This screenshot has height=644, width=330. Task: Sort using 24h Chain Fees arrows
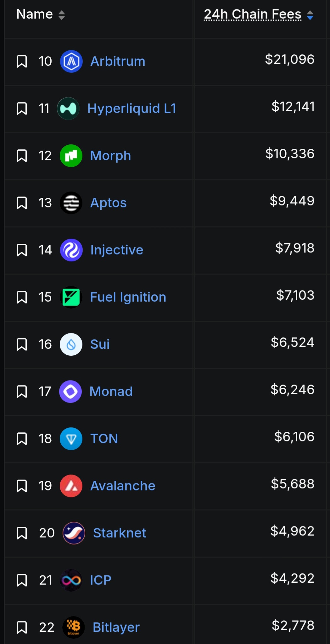[310, 15]
